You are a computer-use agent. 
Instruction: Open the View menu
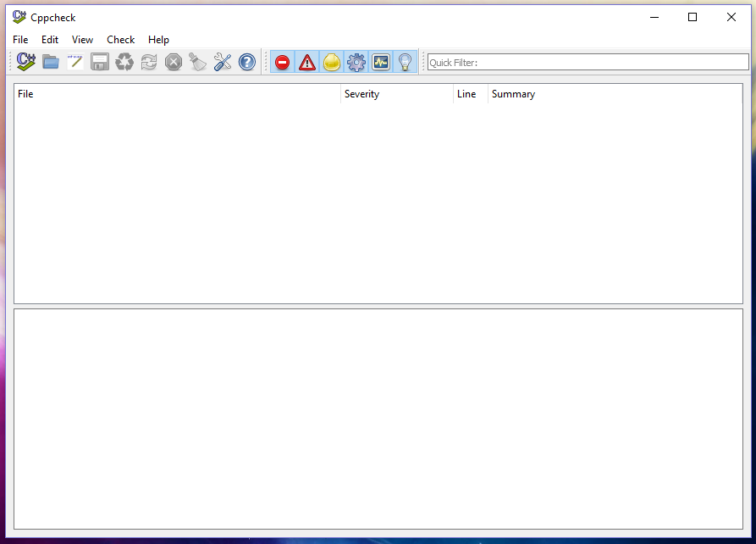point(82,40)
